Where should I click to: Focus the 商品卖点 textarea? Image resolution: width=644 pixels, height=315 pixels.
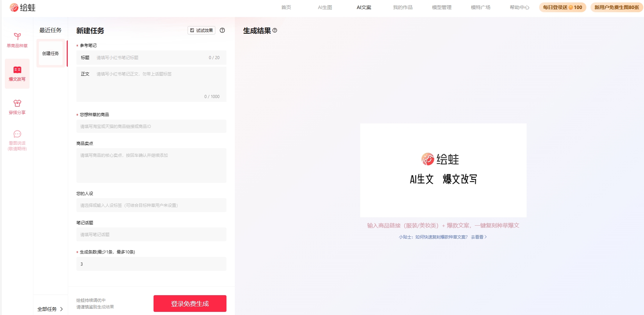coord(151,165)
